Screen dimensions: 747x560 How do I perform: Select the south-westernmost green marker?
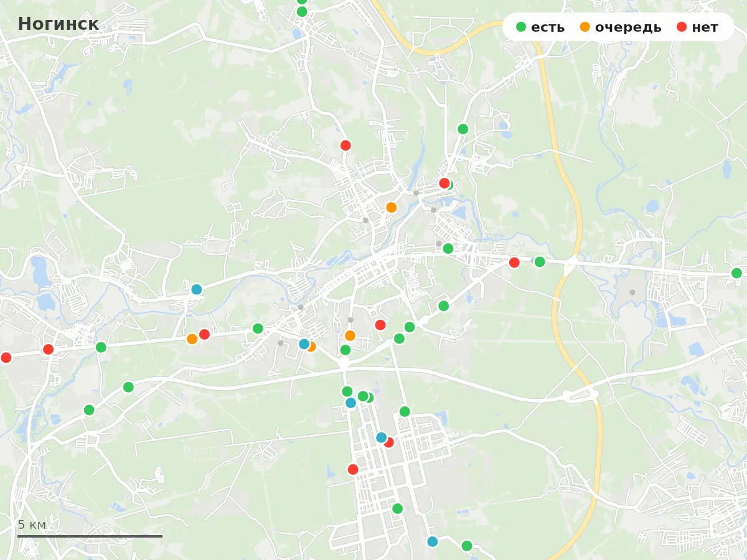pos(89,410)
